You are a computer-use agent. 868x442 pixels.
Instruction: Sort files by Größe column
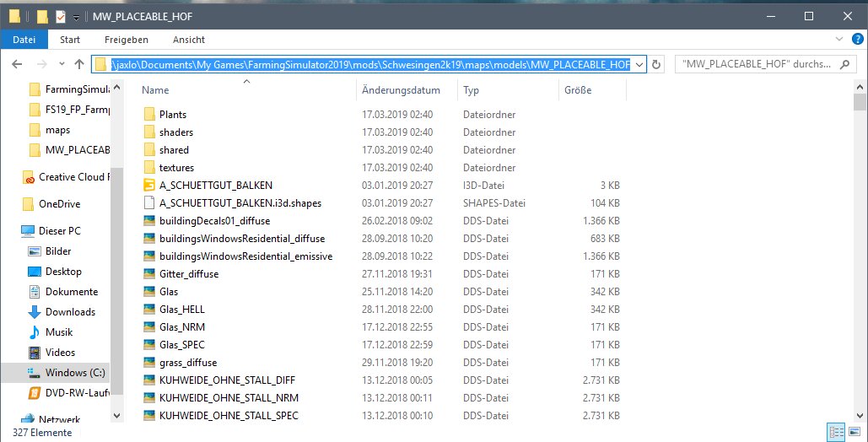point(577,90)
